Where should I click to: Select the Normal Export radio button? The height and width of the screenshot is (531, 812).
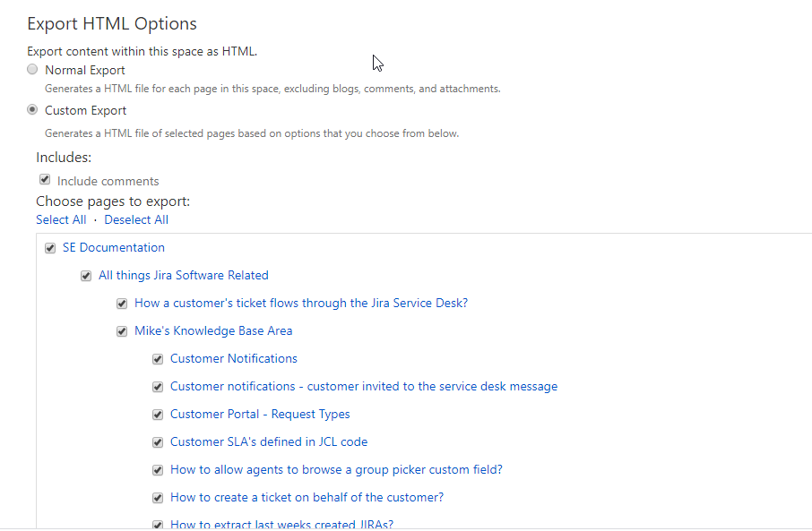tap(33, 70)
